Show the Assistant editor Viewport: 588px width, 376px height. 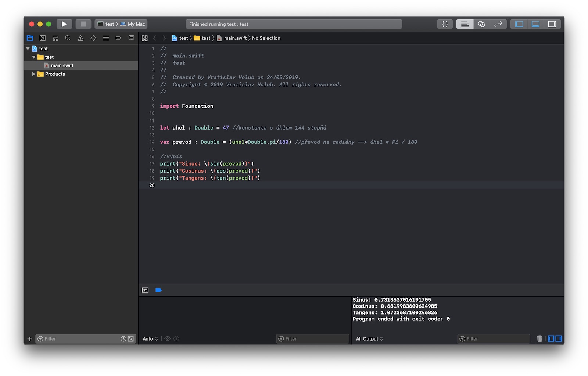coord(481,24)
